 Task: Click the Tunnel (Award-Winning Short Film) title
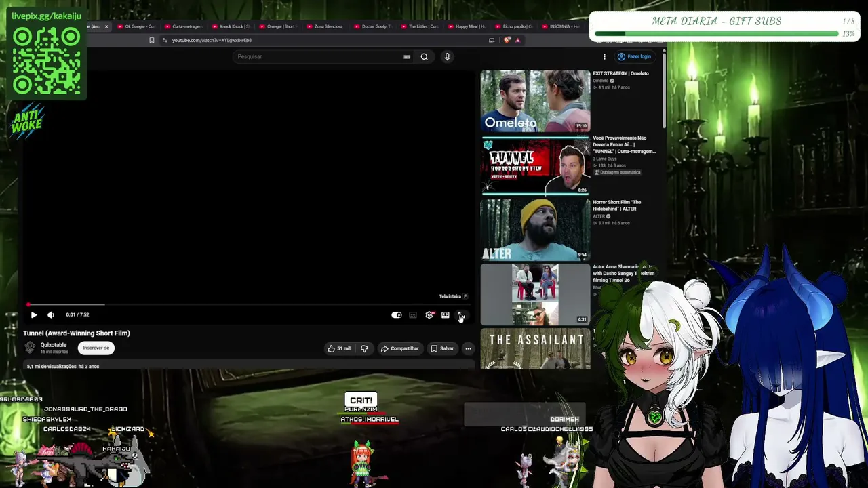point(77,333)
